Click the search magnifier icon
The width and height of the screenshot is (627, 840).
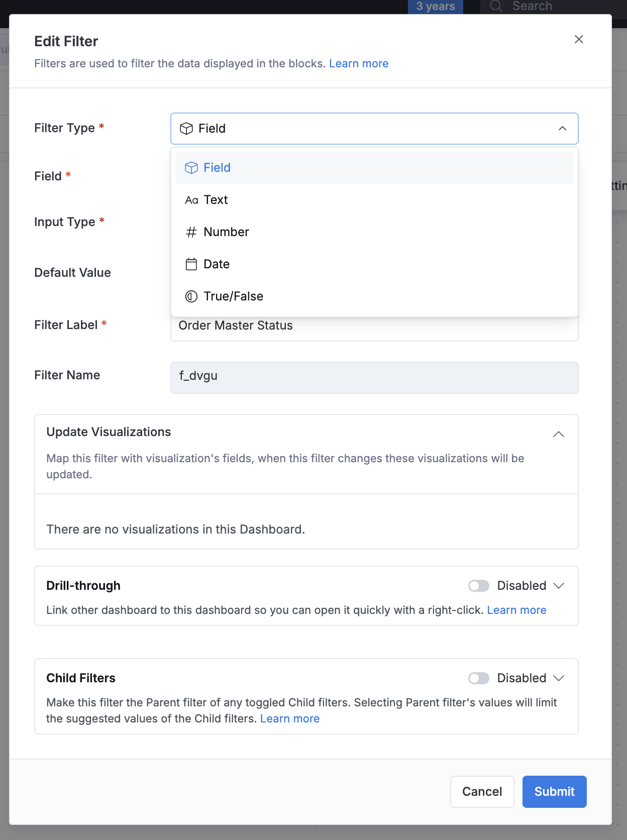point(496,6)
